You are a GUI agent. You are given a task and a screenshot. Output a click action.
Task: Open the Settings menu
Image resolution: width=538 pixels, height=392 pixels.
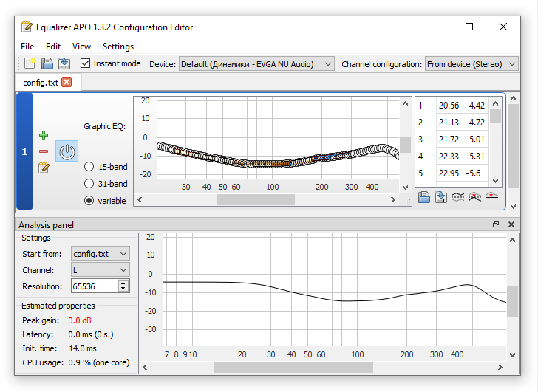[x=118, y=47]
